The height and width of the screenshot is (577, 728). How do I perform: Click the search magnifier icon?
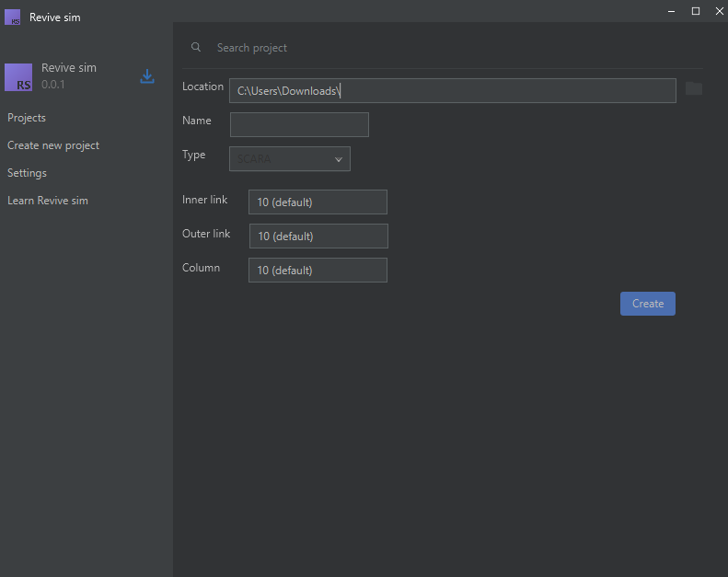tap(196, 47)
